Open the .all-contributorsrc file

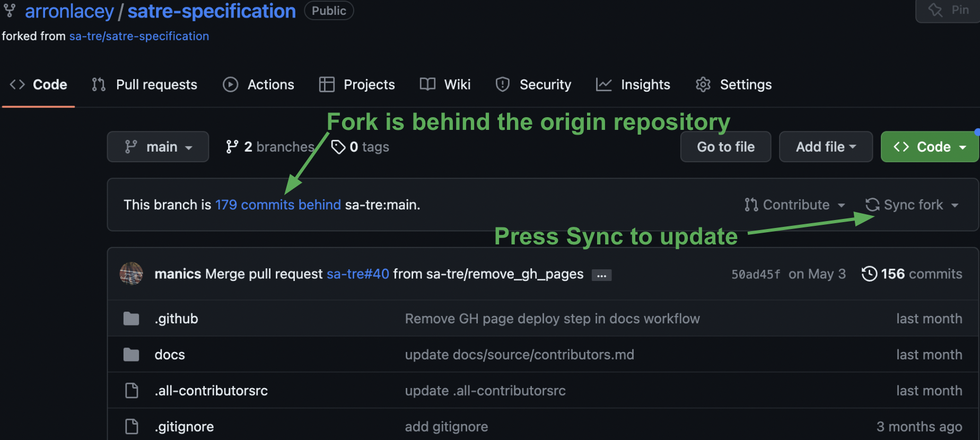[x=211, y=391]
